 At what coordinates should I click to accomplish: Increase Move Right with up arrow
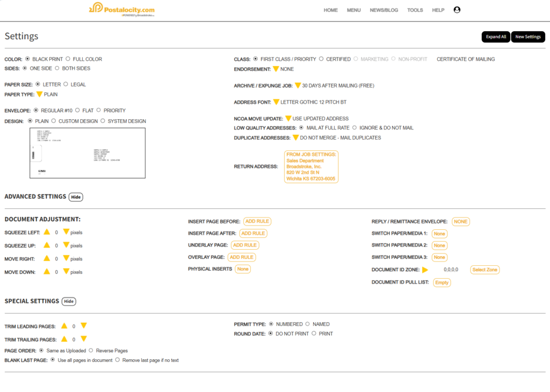point(47,258)
